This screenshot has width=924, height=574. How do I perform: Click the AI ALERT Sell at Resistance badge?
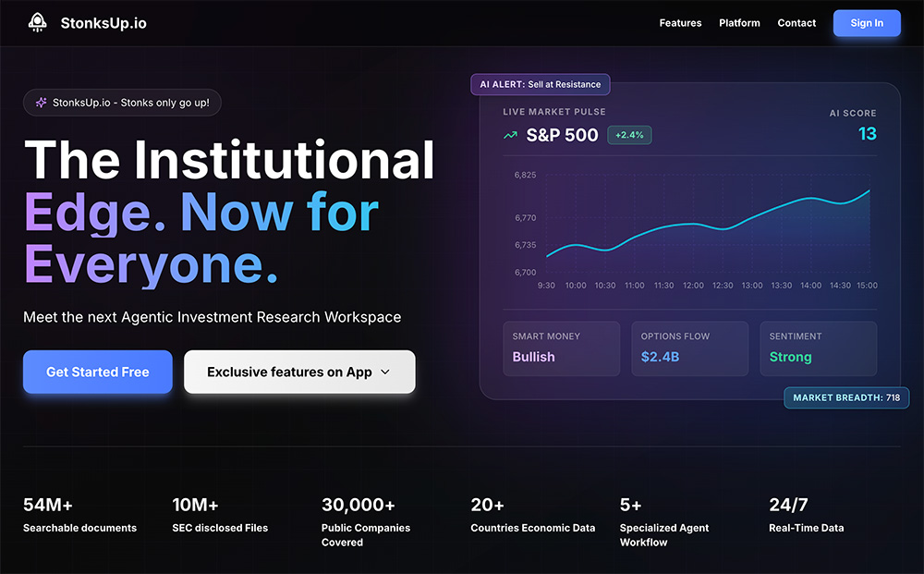click(x=541, y=84)
